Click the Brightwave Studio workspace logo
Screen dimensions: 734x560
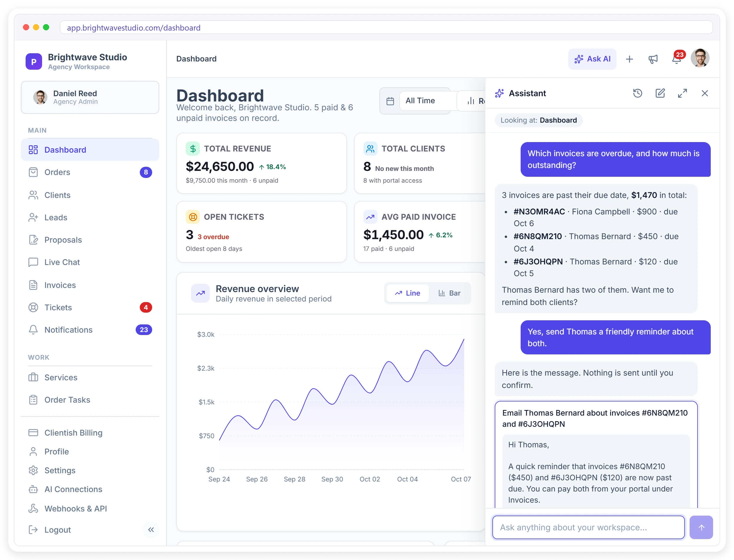tap(34, 62)
